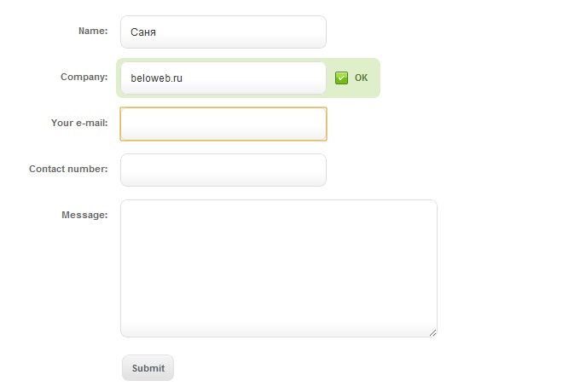580x392 pixels.
Task: Focus the Company input field
Action: click(256, 78)
